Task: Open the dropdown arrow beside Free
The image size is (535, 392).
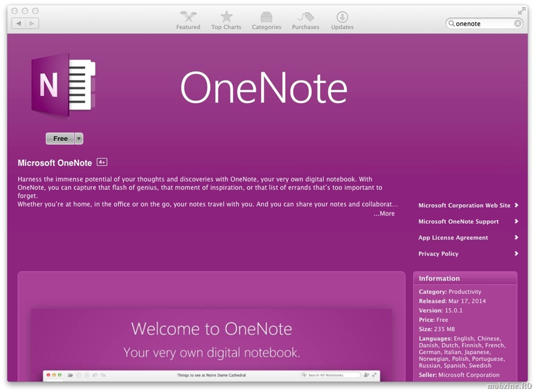Action: (79, 139)
